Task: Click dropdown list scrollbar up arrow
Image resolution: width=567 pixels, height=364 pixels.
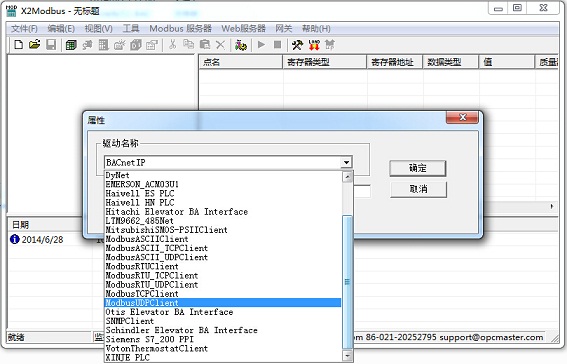Action: tap(347, 177)
